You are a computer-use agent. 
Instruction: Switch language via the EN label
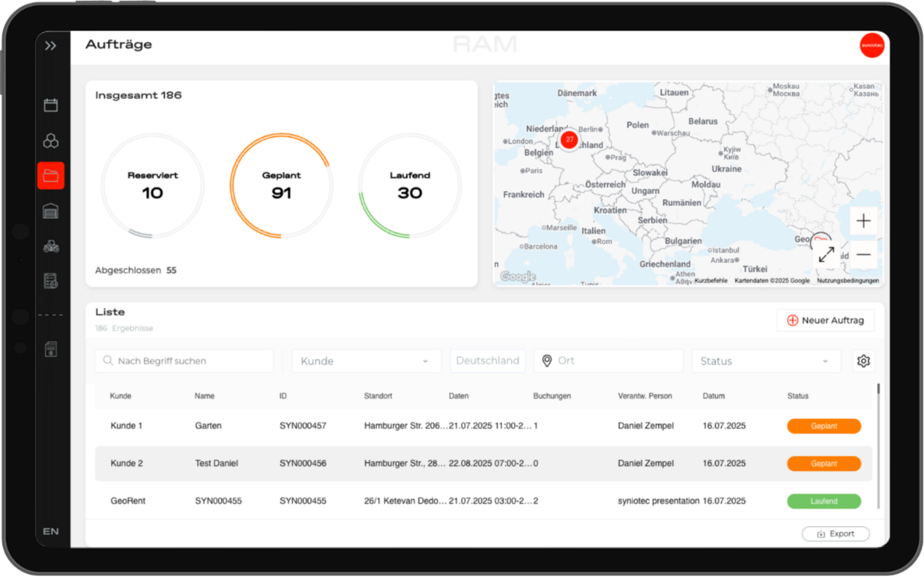(x=51, y=531)
